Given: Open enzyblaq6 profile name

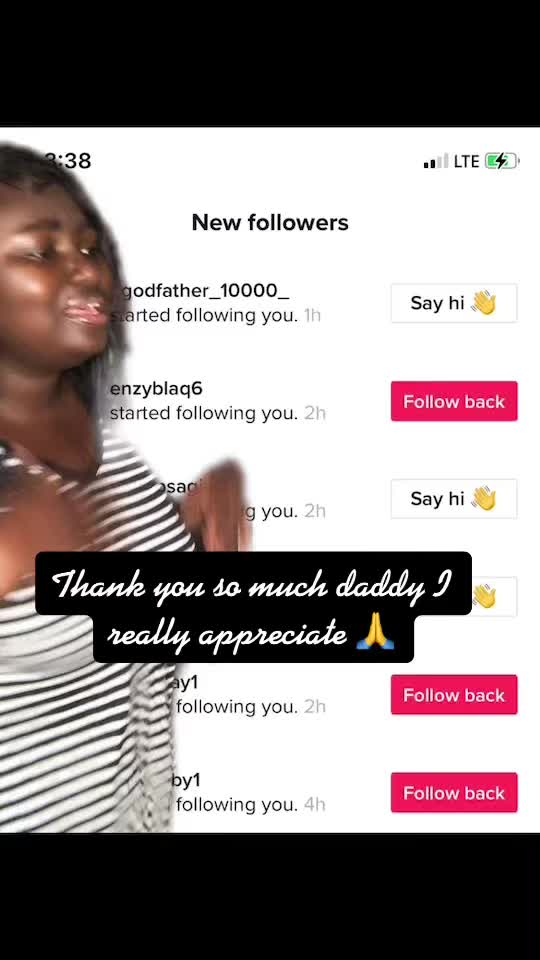Looking at the screenshot, I should [x=156, y=389].
